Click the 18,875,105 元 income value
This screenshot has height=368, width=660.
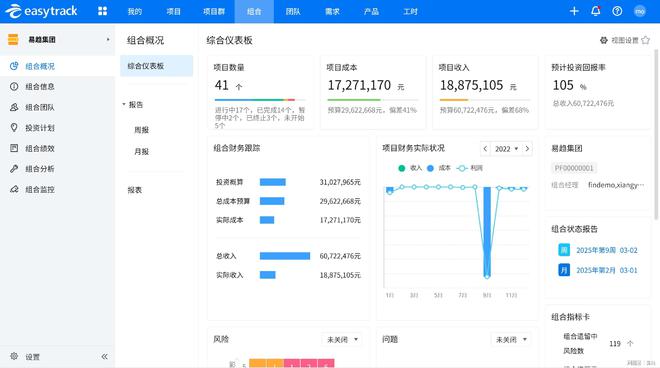(478, 85)
